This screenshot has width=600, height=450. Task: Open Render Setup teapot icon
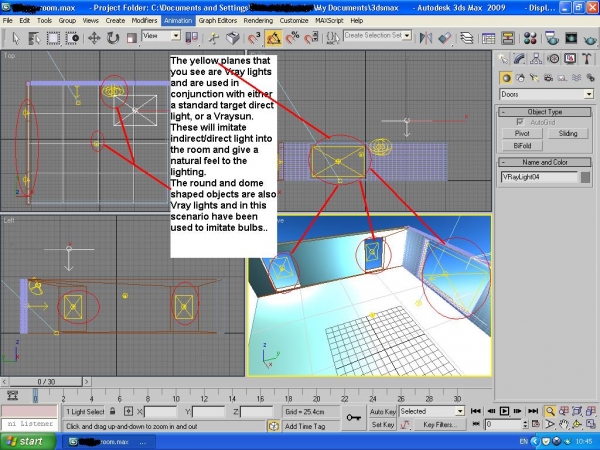[x=551, y=38]
